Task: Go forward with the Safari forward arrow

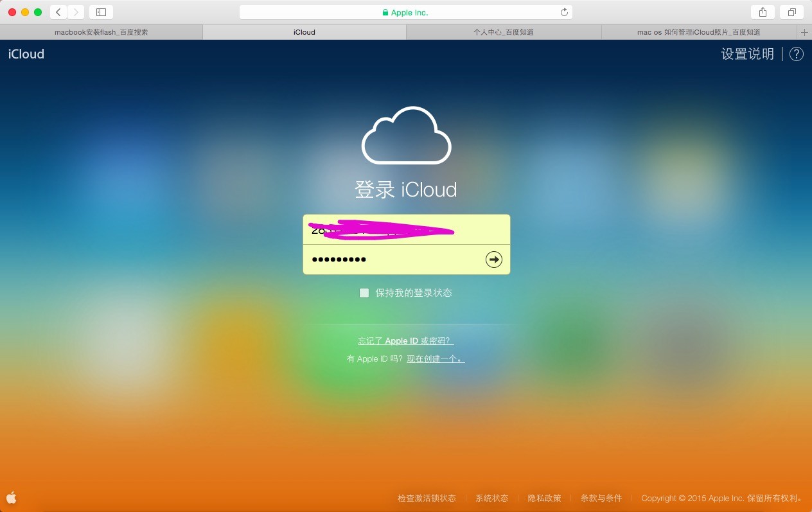Action: click(x=76, y=12)
